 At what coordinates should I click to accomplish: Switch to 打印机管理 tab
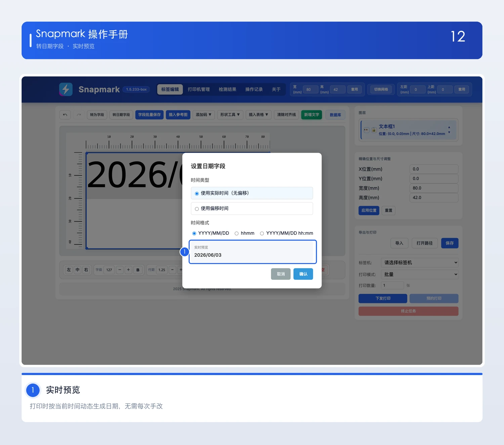pyautogui.click(x=199, y=89)
